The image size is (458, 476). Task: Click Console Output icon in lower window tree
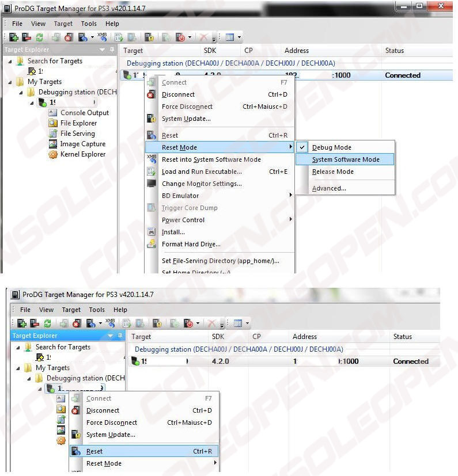point(61,398)
